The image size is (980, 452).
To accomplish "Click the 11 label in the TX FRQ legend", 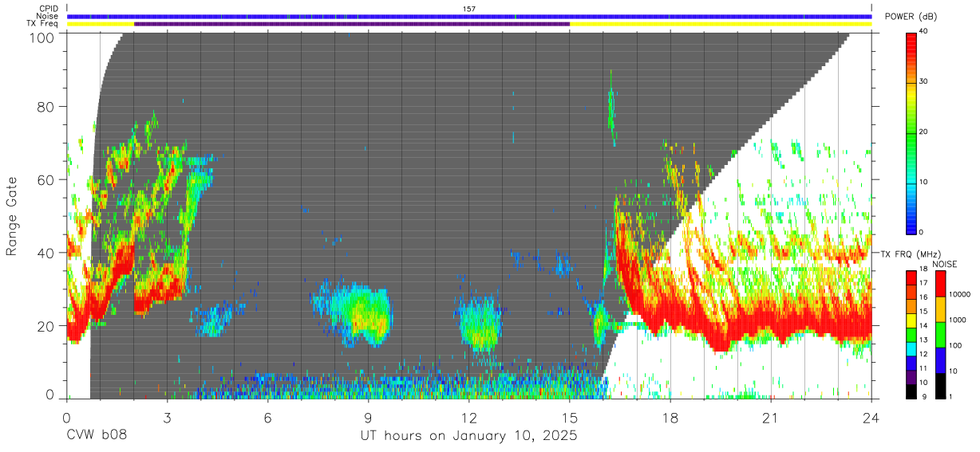I will [923, 368].
